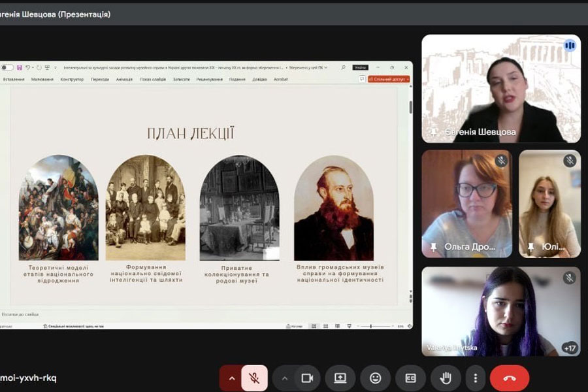Open the emoji reactions button
588x392 pixels.
point(375,378)
